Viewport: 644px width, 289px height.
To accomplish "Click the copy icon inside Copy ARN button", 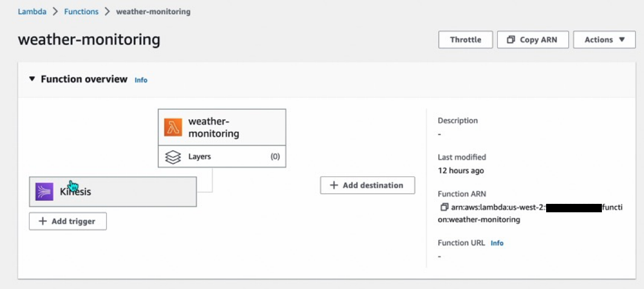I will 511,40.
